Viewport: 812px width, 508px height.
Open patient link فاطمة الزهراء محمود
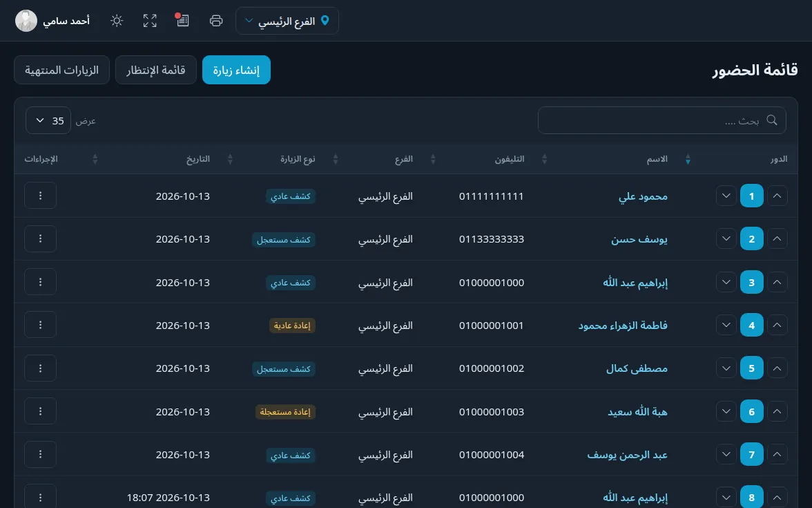[623, 326]
